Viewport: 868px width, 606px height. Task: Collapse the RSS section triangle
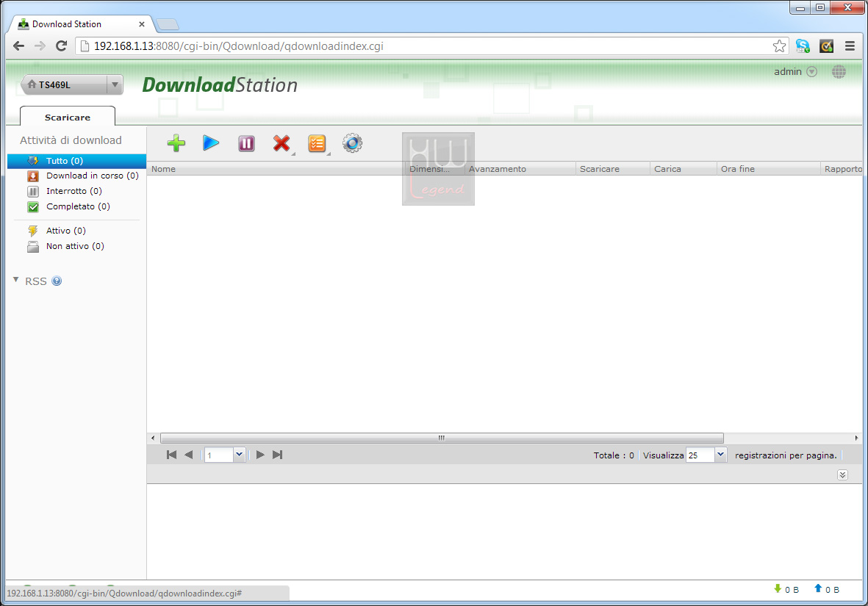pyautogui.click(x=16, y=280)
